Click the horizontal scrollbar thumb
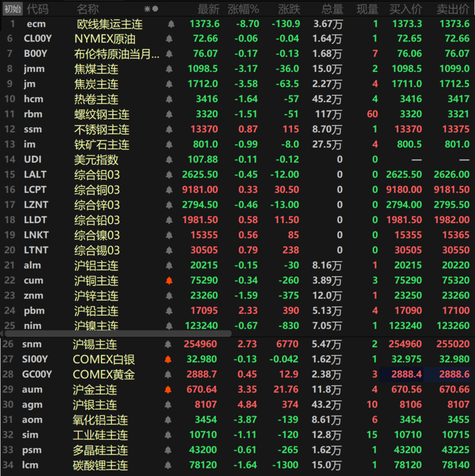Image resolution: width=475 pixels, height=476 pixels. (x=118, y=334)
